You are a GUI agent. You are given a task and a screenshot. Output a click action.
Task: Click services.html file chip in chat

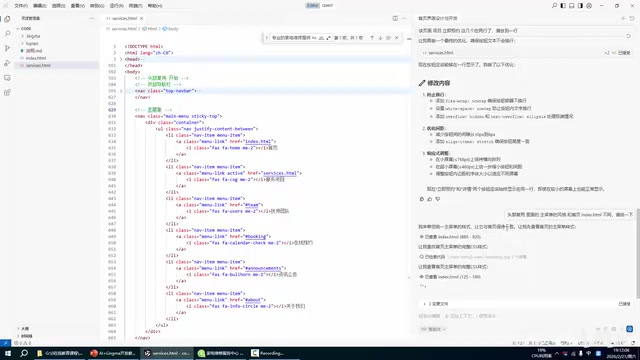tap(441, 53)
